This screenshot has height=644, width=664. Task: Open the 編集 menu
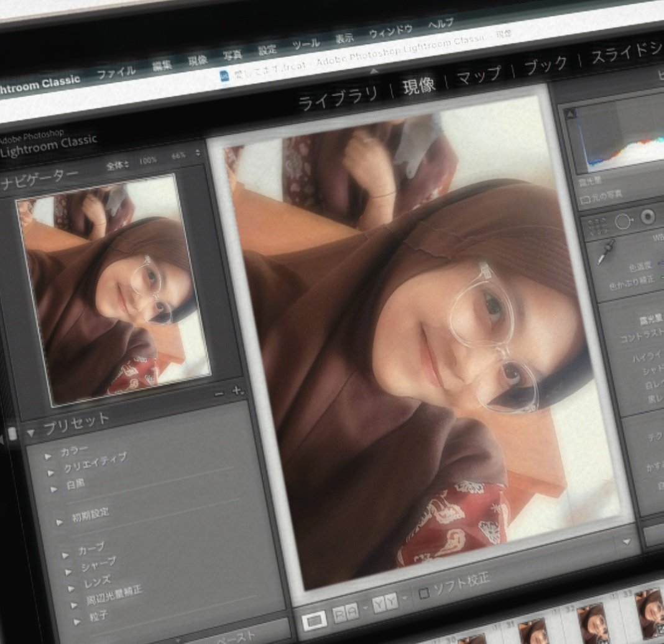click(x=162, y=65)
